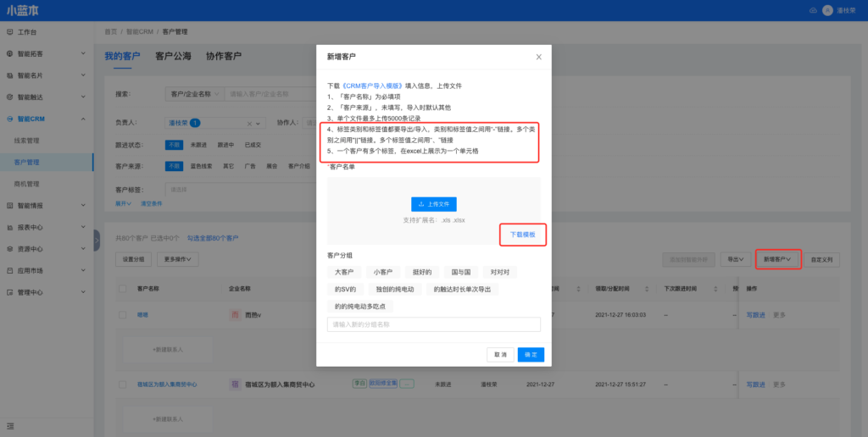This screenshot has height=437, width=868.
Task: Tick the select-all checkbox in the table header
Action: pos(122,288)
